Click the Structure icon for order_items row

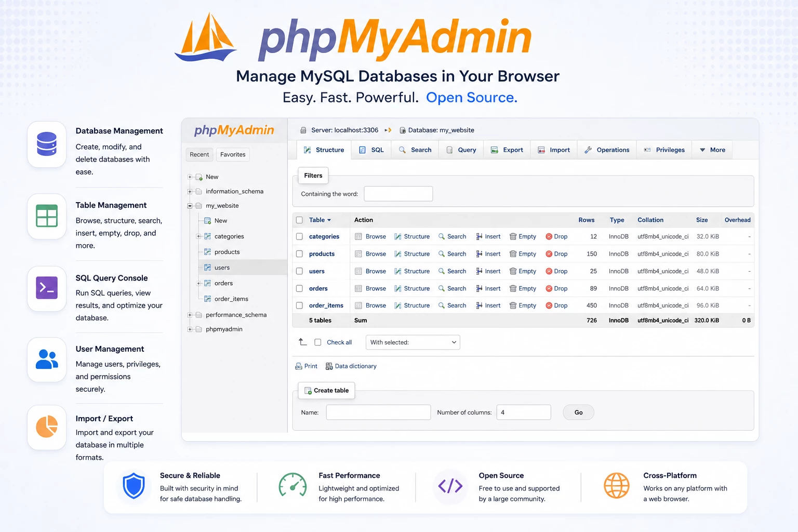click(x=398, y=305)
